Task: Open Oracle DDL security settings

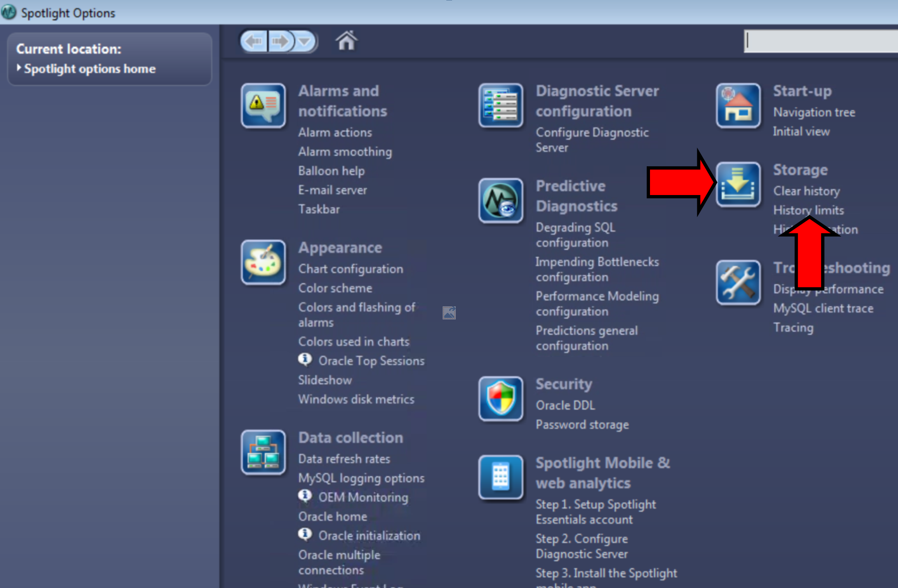Action: click(565, 405)
